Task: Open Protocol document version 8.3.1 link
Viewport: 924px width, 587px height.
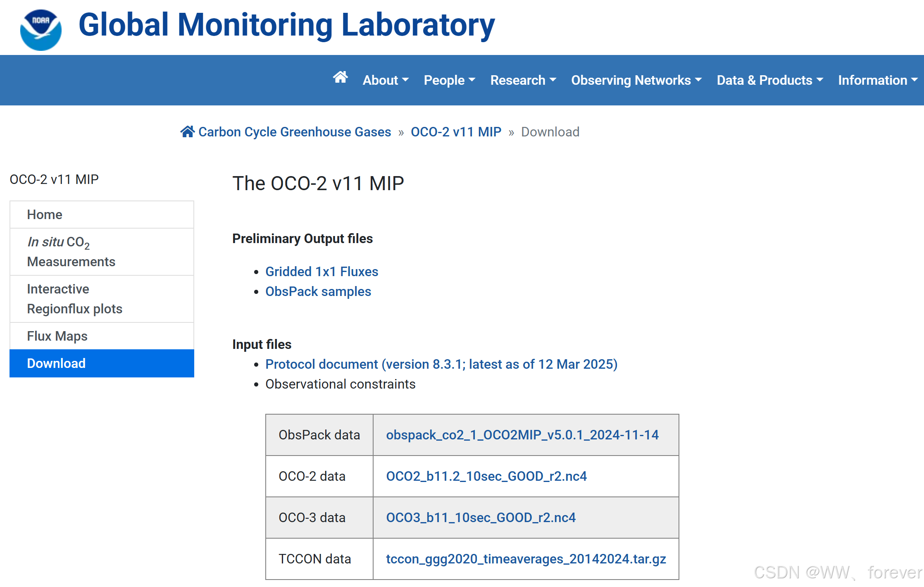Action: (x=441, y=364)
